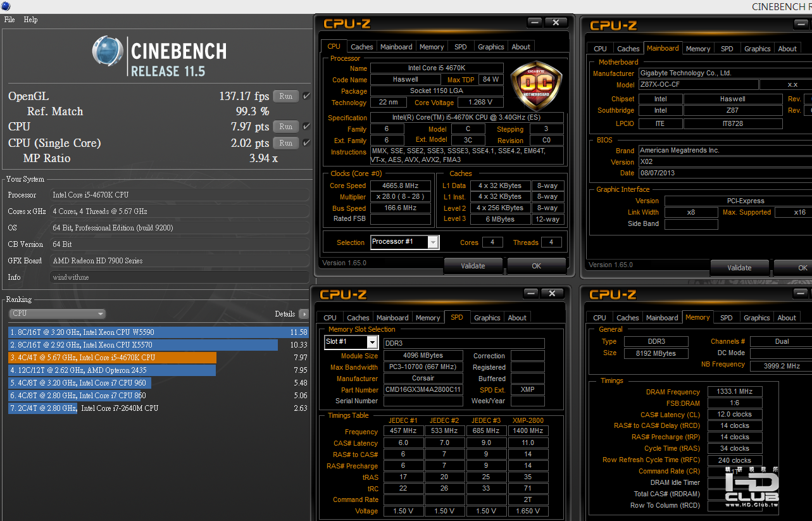The width and height of the screenshot is (812, 521).
Task: Click the Core Speed value 4665.8 MHz
Action: tap(401, 185)
